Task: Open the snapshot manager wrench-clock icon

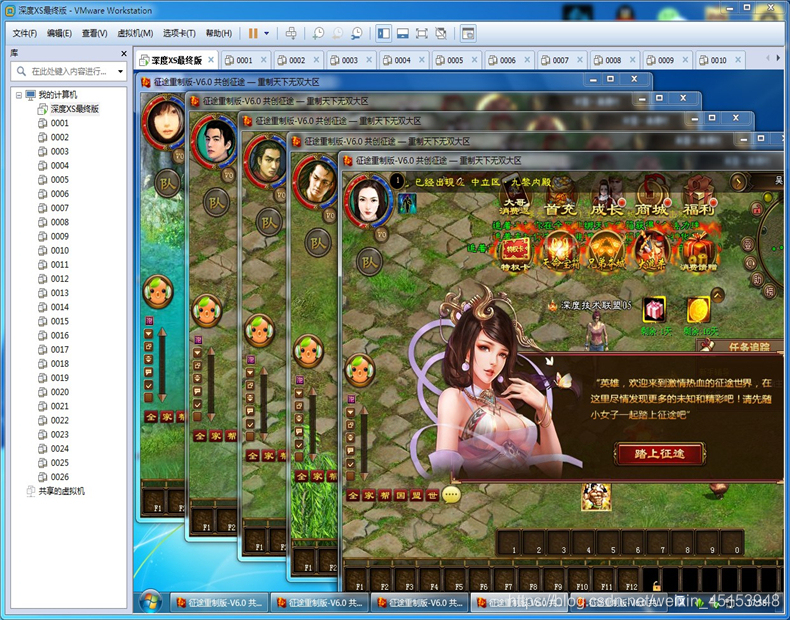Action: click(356, 33)
